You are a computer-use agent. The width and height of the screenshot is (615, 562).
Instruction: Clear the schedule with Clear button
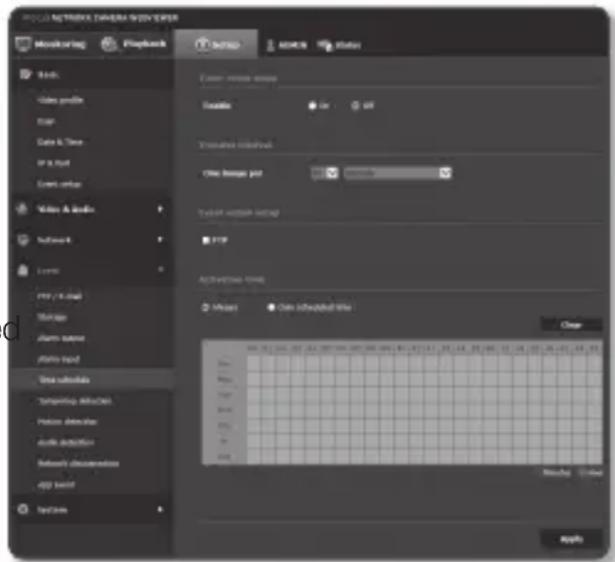[x=571, y=324]
